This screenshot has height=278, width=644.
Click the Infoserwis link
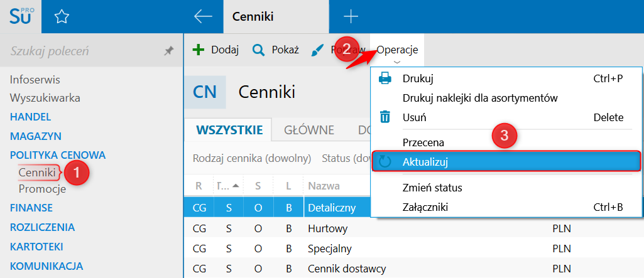point(35,80)
